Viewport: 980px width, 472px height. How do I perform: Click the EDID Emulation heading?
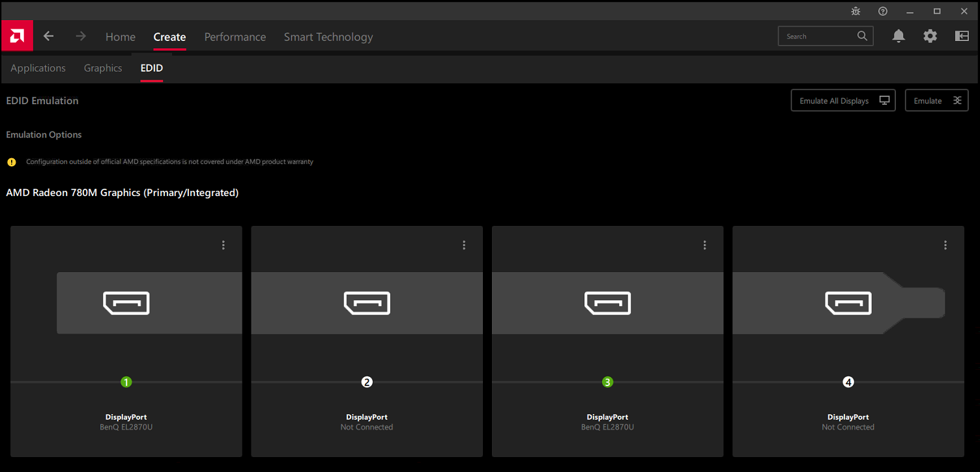pyautogui.click(x=42, y=101)
